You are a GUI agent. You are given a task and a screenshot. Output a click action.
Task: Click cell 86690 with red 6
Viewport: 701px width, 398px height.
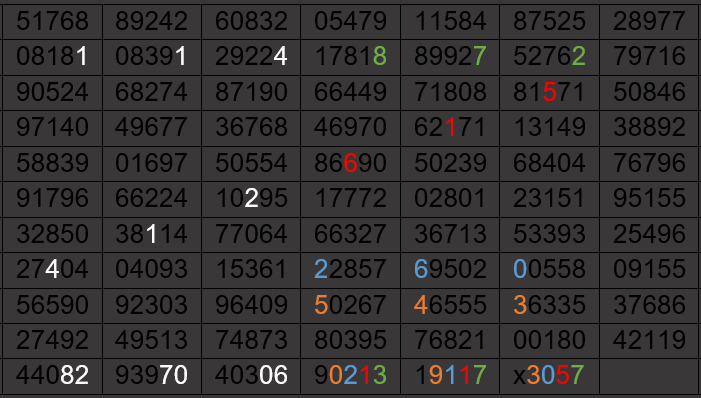pyautogui.click(x=350, y=163)
